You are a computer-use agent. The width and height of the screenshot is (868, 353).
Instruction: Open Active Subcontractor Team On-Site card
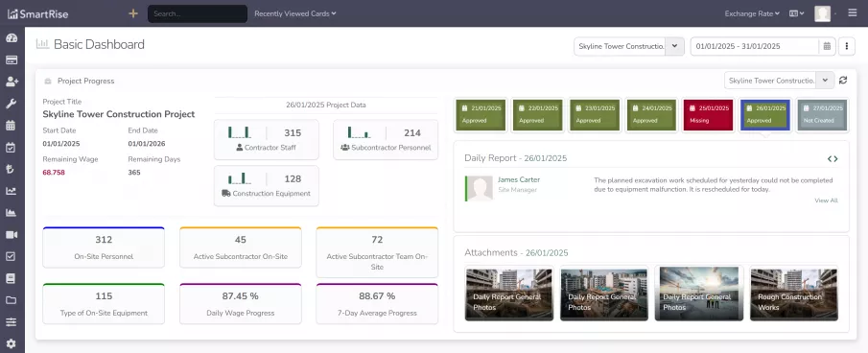click(x=377, y=251)
